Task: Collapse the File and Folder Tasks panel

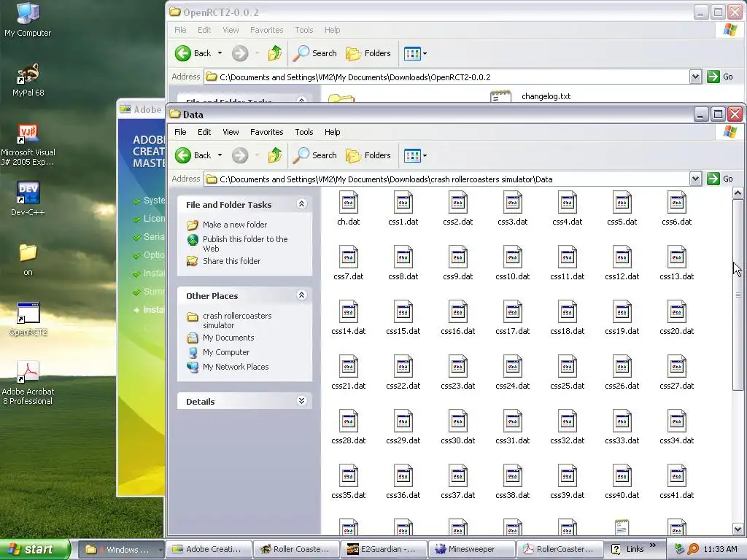Action: coord(301,204)
